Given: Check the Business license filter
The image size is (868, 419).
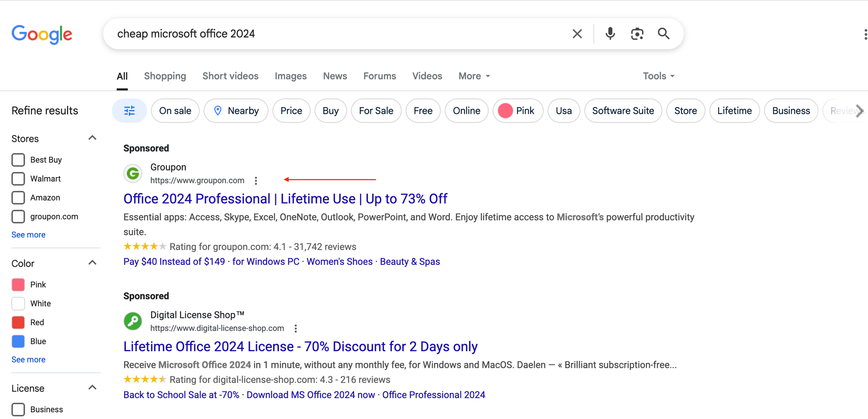Looking at the screenshot, I should 18,409.
